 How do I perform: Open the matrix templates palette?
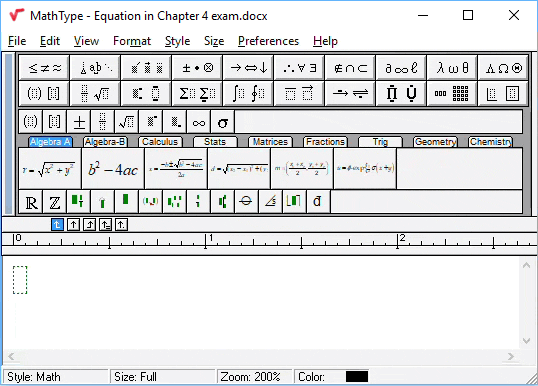(452, 93)
